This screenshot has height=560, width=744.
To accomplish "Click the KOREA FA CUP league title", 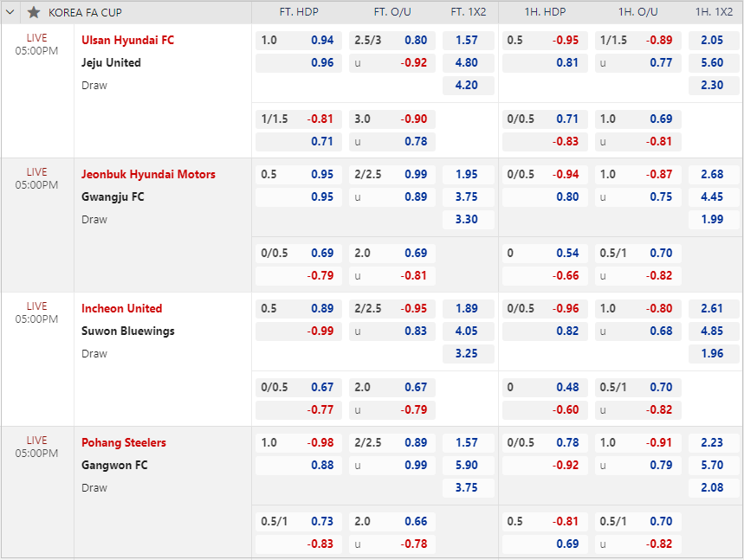I will 85,13.
